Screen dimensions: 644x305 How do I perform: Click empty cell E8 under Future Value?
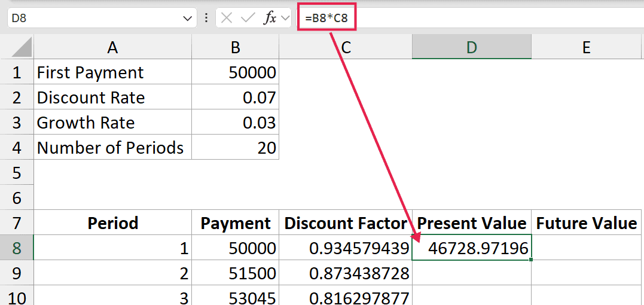click(x=586, y=248)
